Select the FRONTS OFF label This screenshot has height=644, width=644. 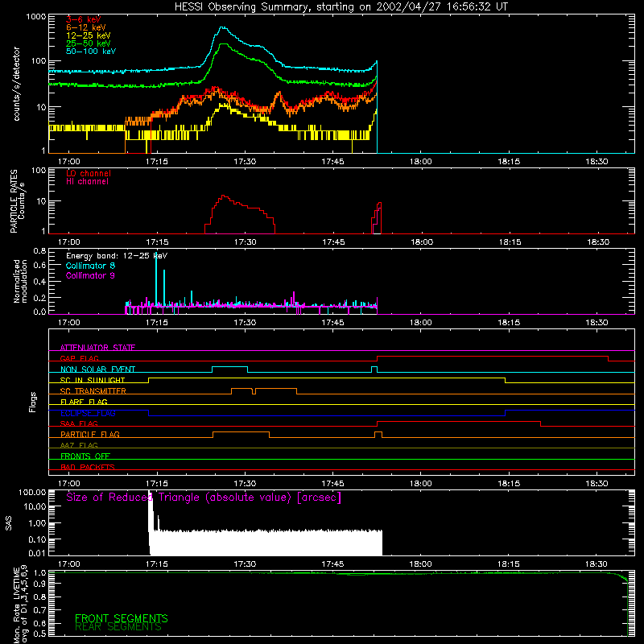pyautogui.click(x=85, y=456)
